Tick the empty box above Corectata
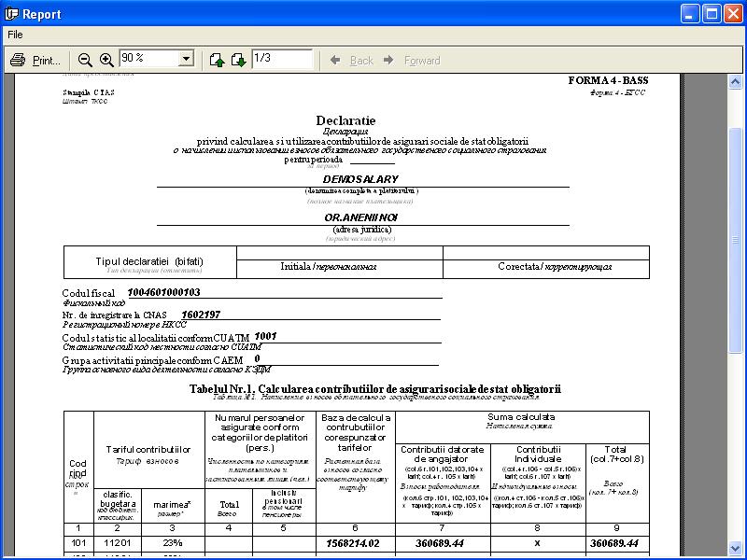 click(x=545, y=252)
